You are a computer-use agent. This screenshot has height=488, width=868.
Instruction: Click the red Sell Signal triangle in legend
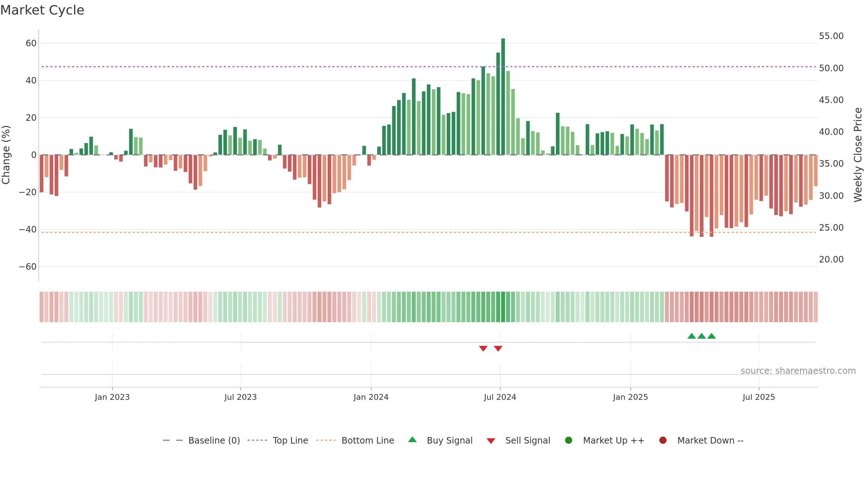(491, 441)
